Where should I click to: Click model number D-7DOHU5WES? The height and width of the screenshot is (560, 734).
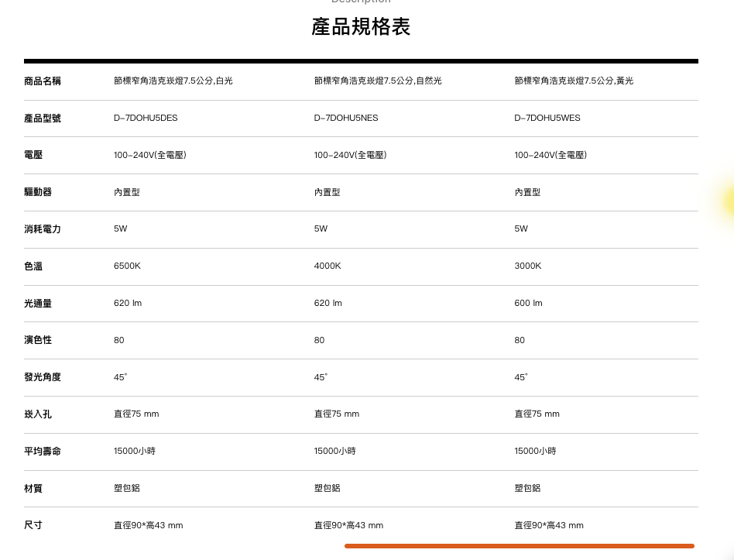coord(547,119)
